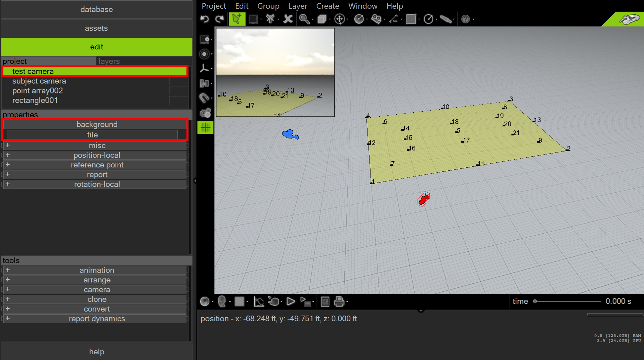Click the time slider handle
Viewport: 644px width, 360px height.
click(535, 302)
